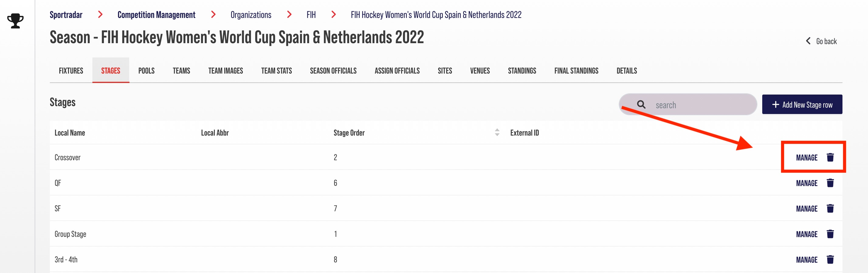Click Add New Stage row button
The width and height of the screenshot is (868, 273).
coord(802,105)
